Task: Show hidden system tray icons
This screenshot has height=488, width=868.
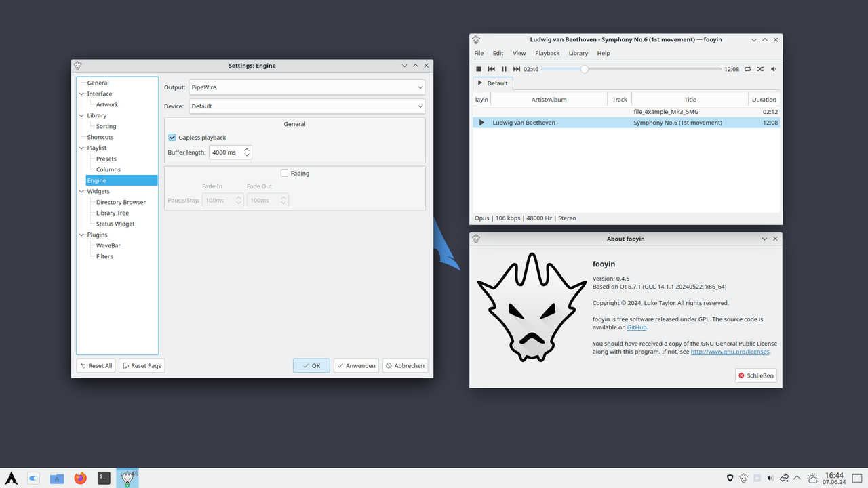Action: tap(797, 478)
